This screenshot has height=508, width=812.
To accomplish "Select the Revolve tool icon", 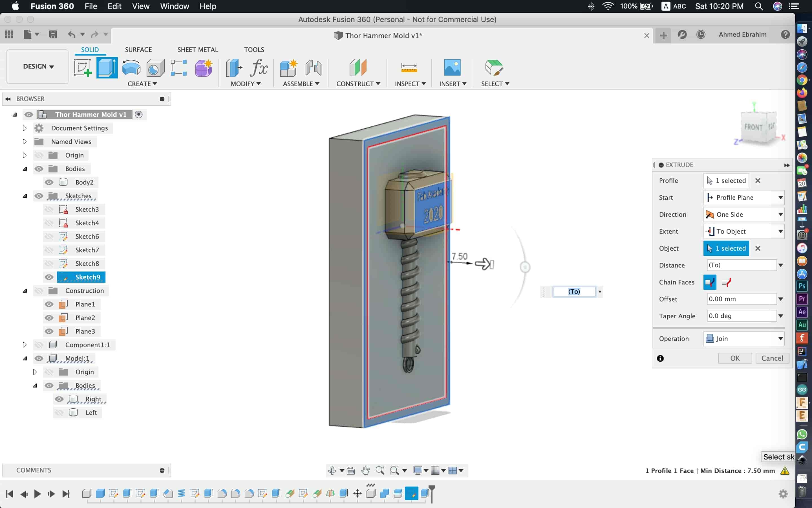I will 131,67.
